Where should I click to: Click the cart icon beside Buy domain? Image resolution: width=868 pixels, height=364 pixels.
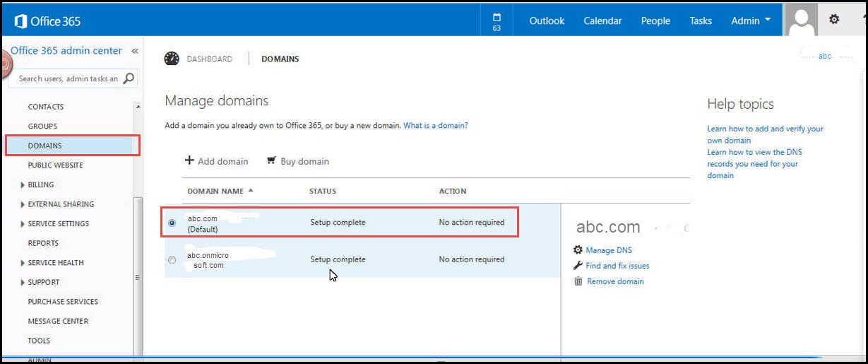271,160
